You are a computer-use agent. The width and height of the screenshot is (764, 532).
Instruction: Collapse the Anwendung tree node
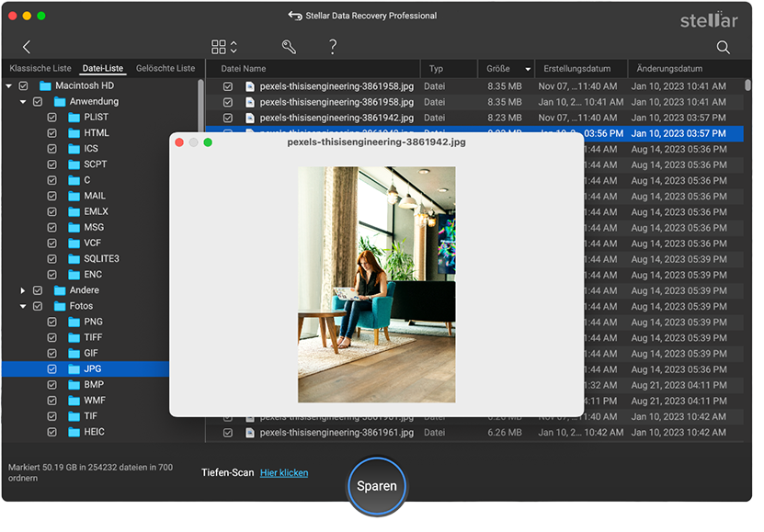click(23, 102)
